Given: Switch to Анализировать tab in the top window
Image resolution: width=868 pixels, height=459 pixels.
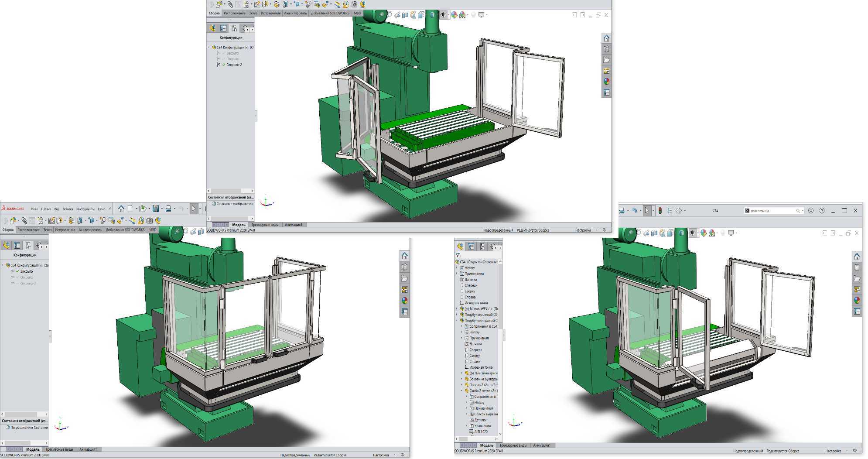Looking at the screenshot, I should [x=295, y=13].
